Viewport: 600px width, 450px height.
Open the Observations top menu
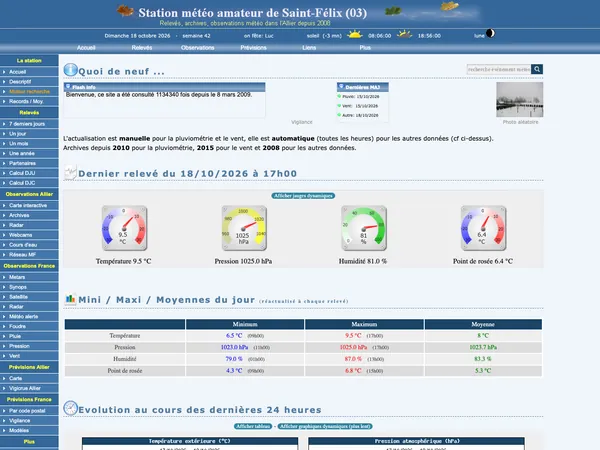coord(197,48)
